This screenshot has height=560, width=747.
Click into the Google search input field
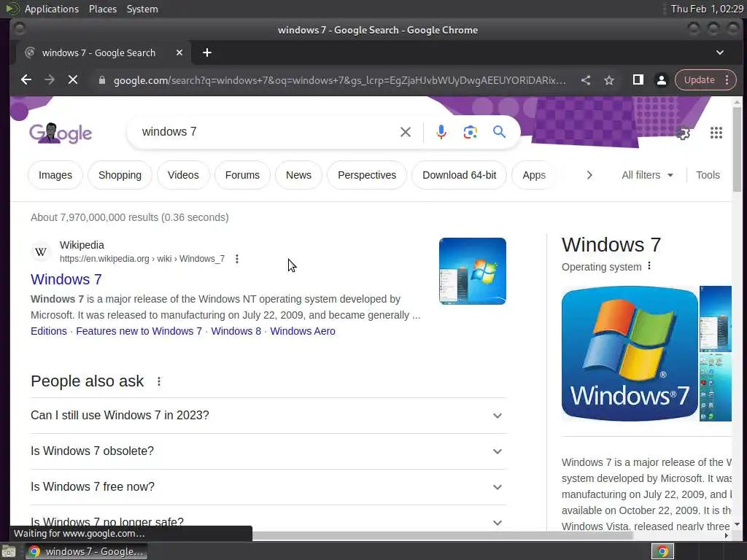click(x=267, y=132)
